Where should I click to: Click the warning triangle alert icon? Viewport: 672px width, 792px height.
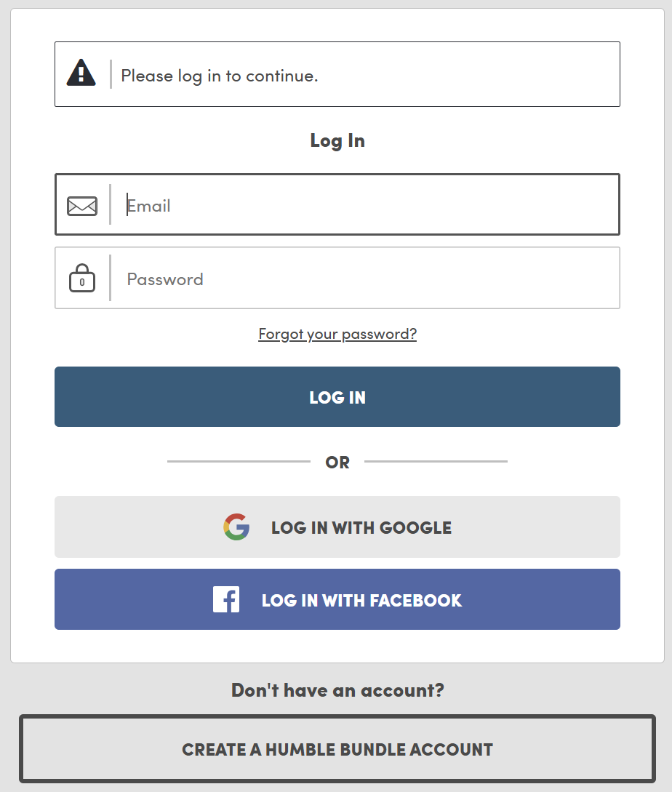(x=81, y=73)
